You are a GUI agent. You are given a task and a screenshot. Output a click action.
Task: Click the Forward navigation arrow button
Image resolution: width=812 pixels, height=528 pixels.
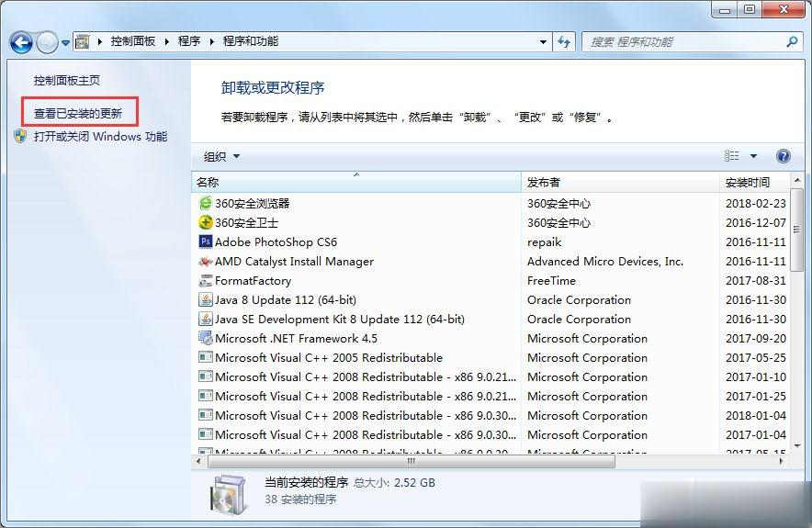pyautogui.click(x=47, y=42)
